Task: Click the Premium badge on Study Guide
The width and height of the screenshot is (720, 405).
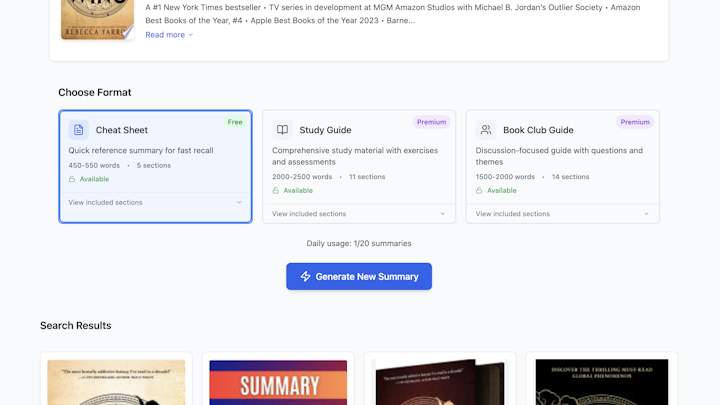Action: 431,122
